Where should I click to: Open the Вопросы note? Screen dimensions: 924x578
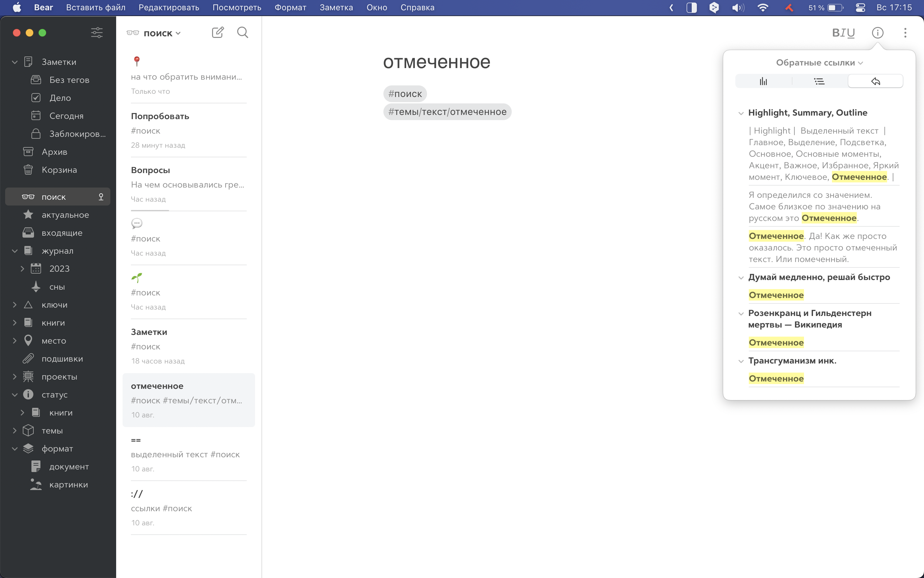click(189, 184)
